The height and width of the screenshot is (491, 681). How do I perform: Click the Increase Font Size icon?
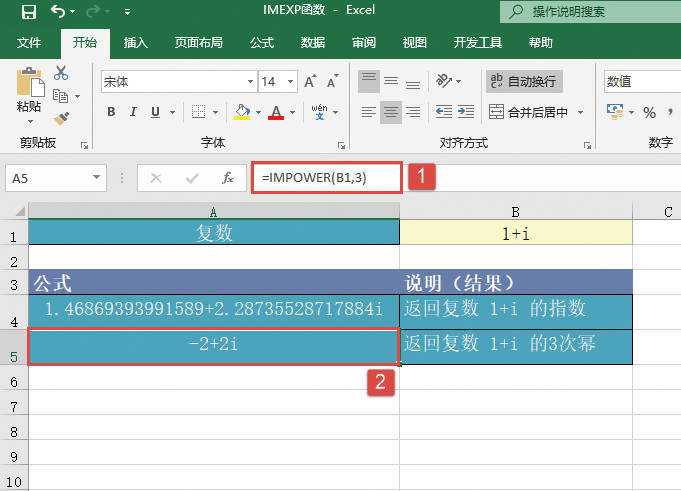point(309,81)
